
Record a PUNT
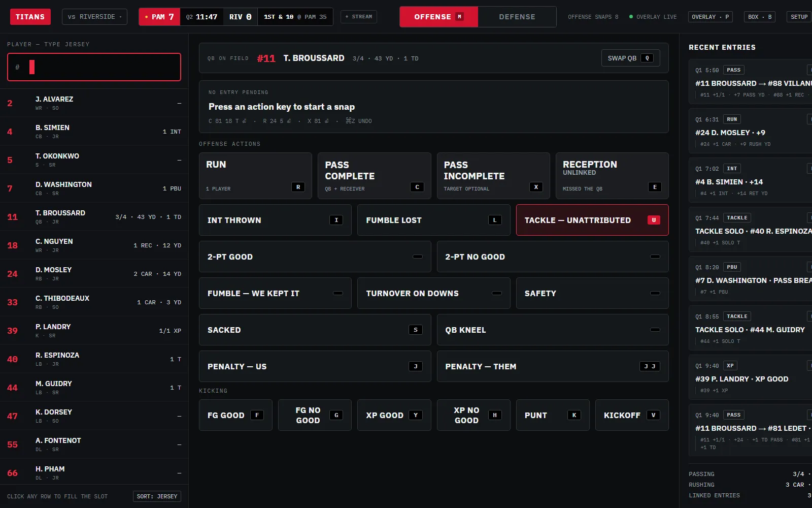[x=553, y=415]
